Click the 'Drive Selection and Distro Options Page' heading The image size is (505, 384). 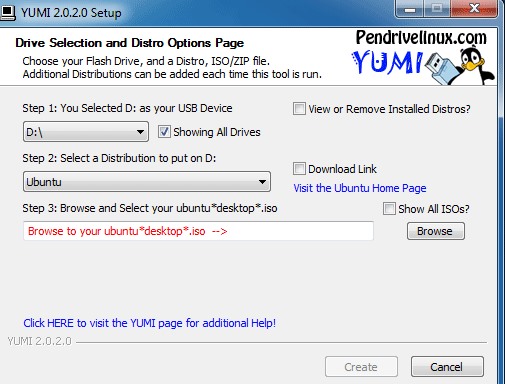[x=129, y=43]
